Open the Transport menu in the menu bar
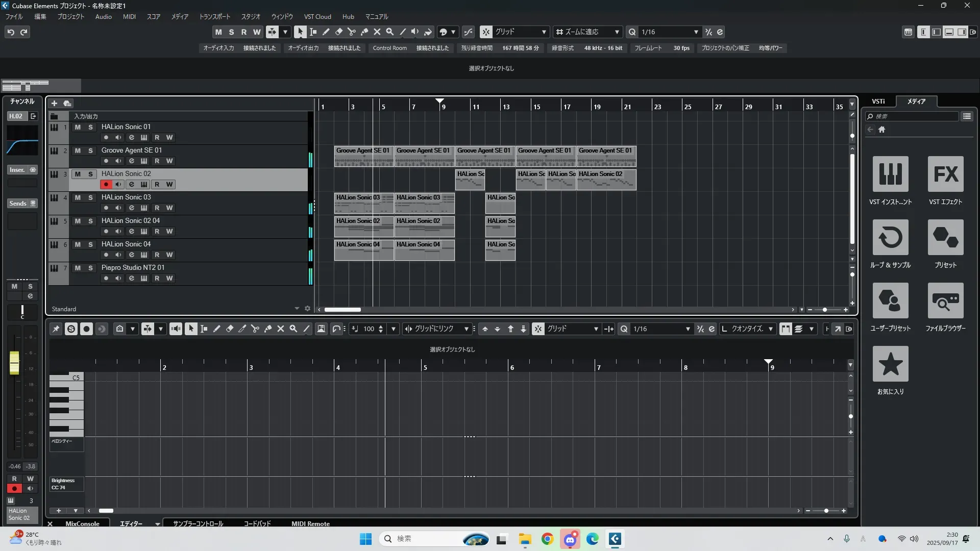The height and width of the screenshot is (551, 980). [214, 17]
